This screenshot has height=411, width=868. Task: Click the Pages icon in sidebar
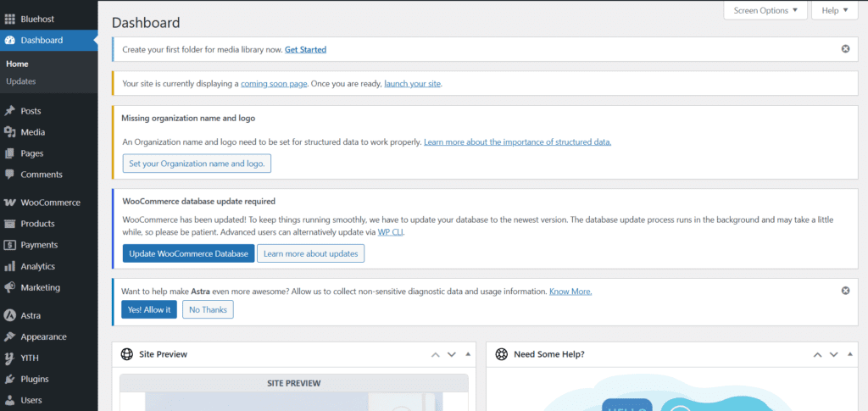pos(9,153)
